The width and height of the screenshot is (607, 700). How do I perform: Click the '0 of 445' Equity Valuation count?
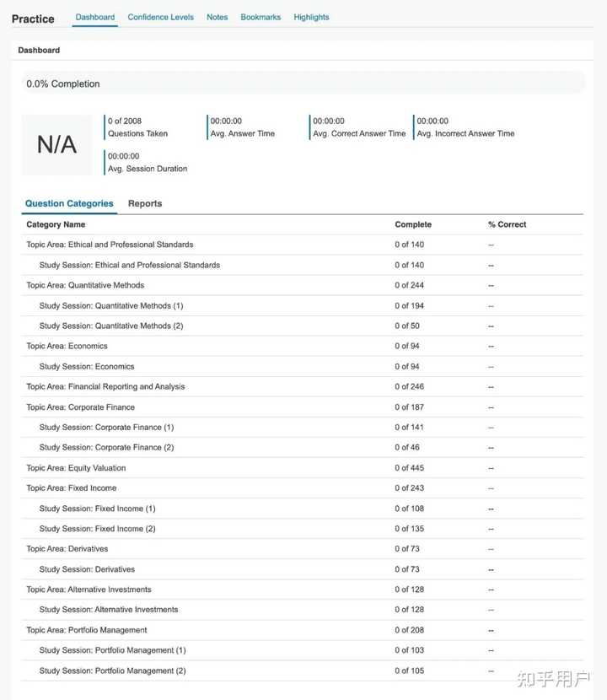click(409, 468)
